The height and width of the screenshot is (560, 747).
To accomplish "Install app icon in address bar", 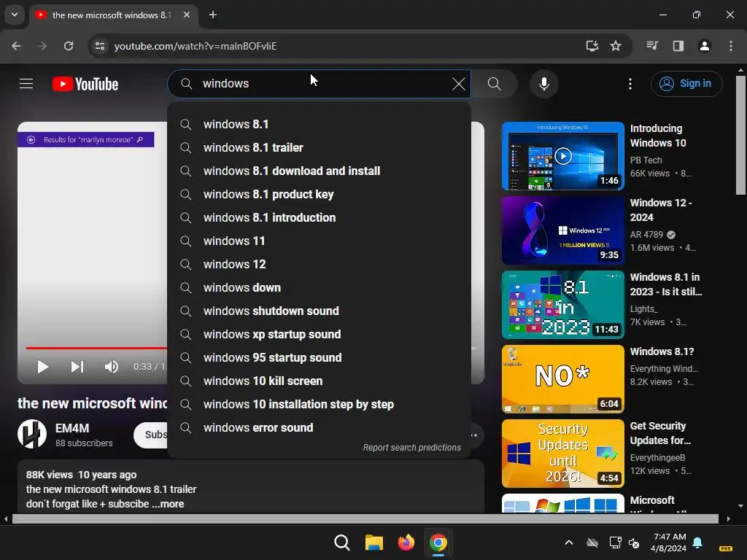I will pyautogui.click(x=592, y=46).
